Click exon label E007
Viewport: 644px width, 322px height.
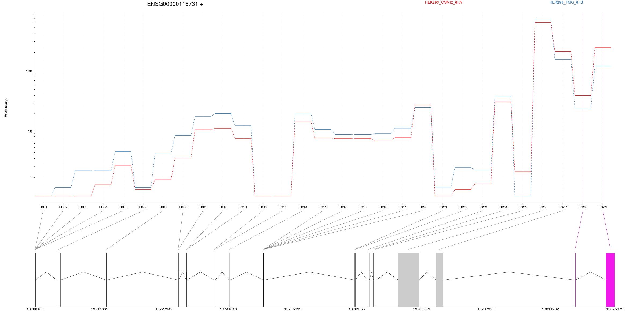[163, 207]
